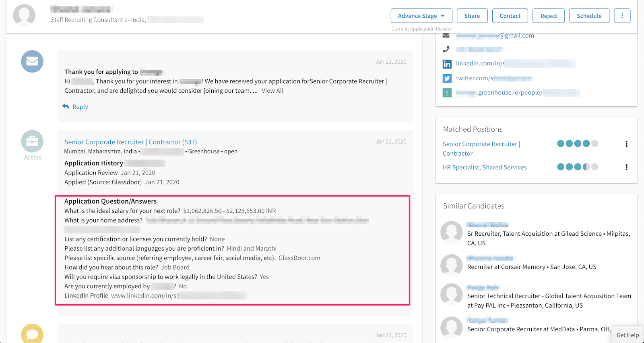Click the Share button
The width and height of the screenshot is (644, 343).
click(472, 16)
